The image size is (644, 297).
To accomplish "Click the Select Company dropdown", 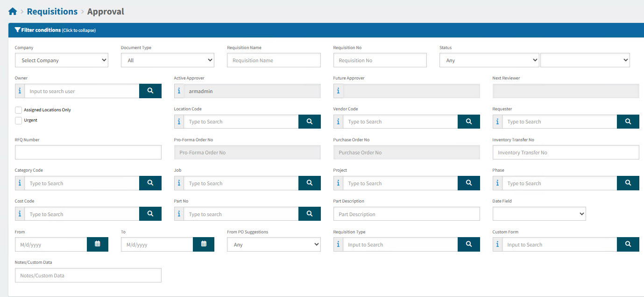I will pos(61,60).
